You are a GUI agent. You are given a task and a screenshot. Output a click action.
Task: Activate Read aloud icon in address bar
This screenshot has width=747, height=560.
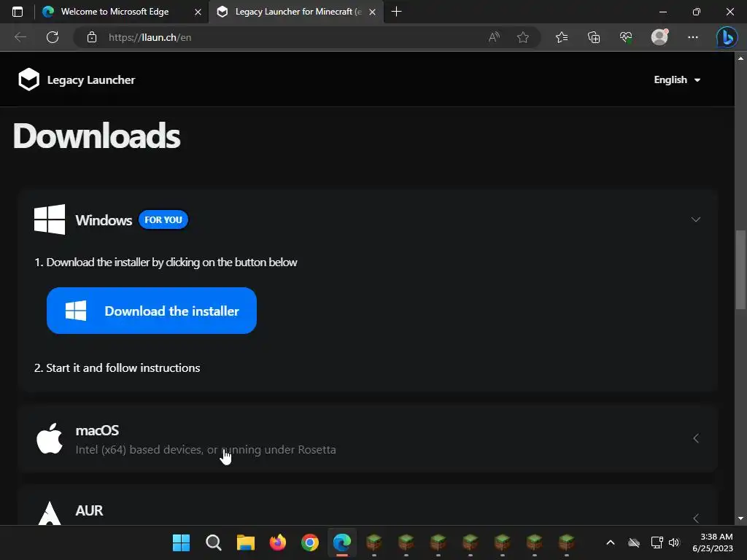pyautogui.click(x=494, y=37)
